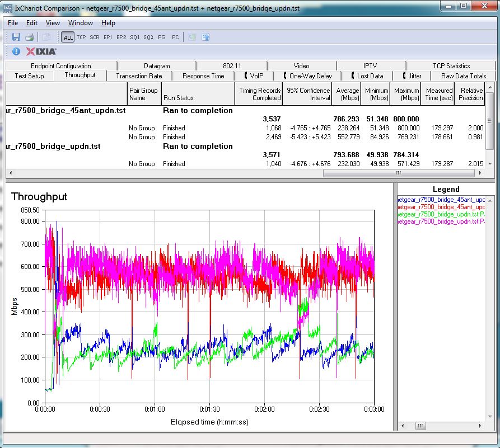Click the results table scroll-up arrow

click(x=490, y=87)
